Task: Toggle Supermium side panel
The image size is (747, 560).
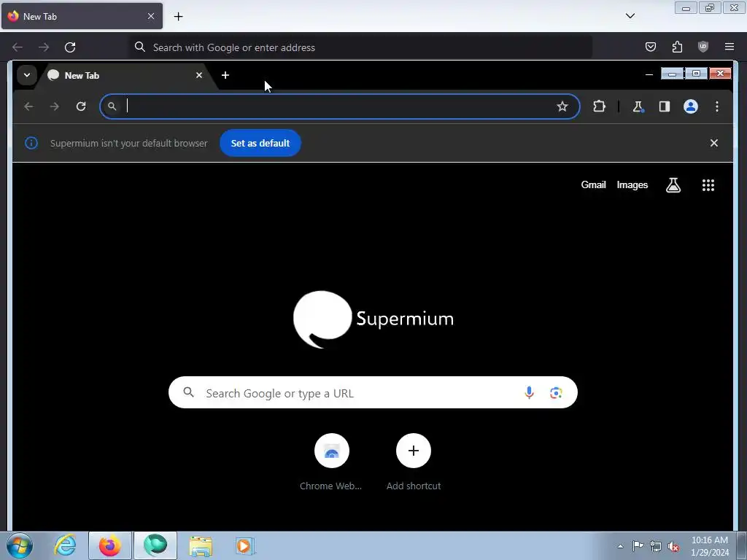Action: 664,106
